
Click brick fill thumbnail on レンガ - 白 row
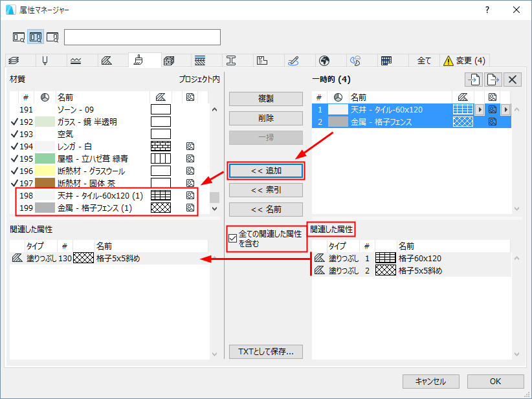(161, 146)
